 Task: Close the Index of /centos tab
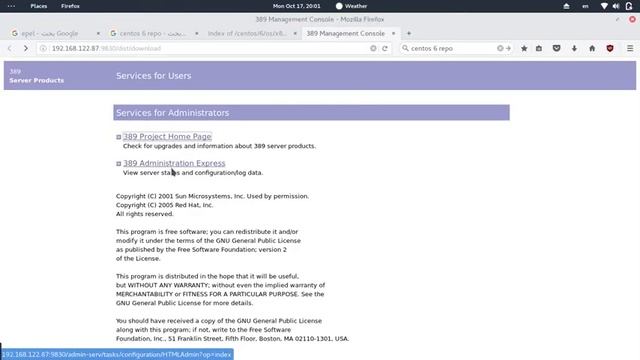pos(295,33)
